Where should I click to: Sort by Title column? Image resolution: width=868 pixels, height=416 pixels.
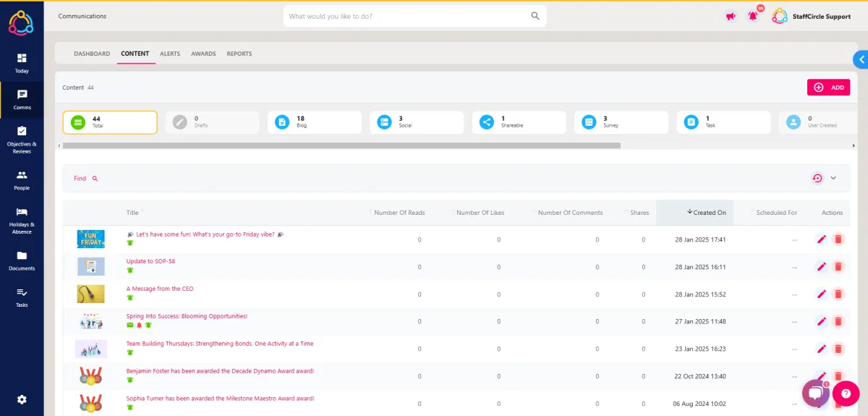pyautogui.click(x=133, y=213)
